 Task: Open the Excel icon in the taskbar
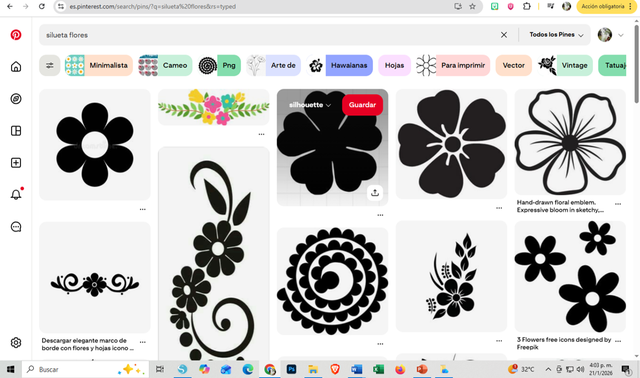378,369
